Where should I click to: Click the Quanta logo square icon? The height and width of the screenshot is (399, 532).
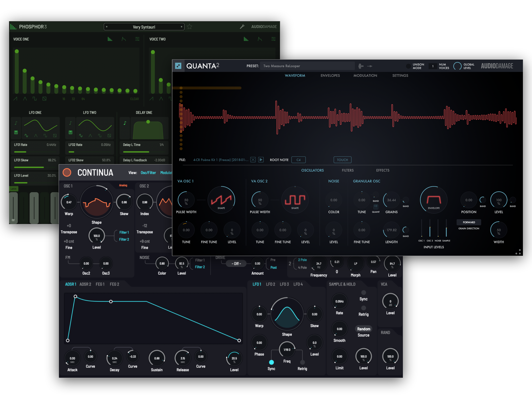coord(178,66)
